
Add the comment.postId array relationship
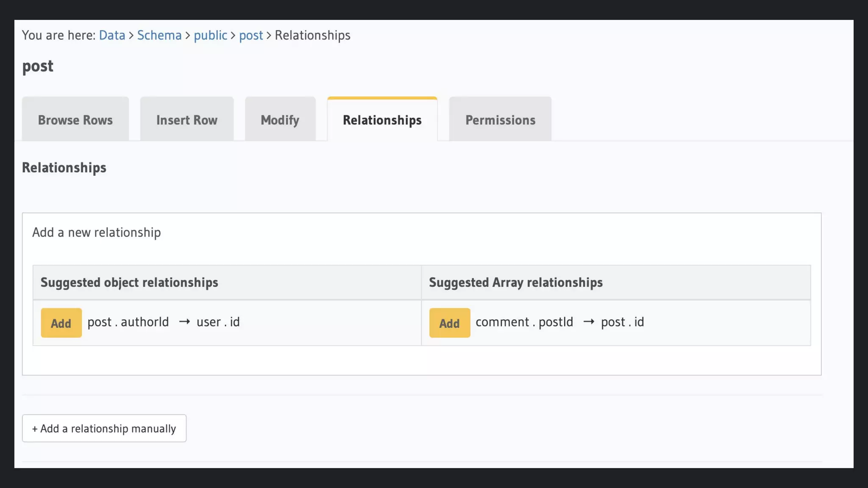449,323
